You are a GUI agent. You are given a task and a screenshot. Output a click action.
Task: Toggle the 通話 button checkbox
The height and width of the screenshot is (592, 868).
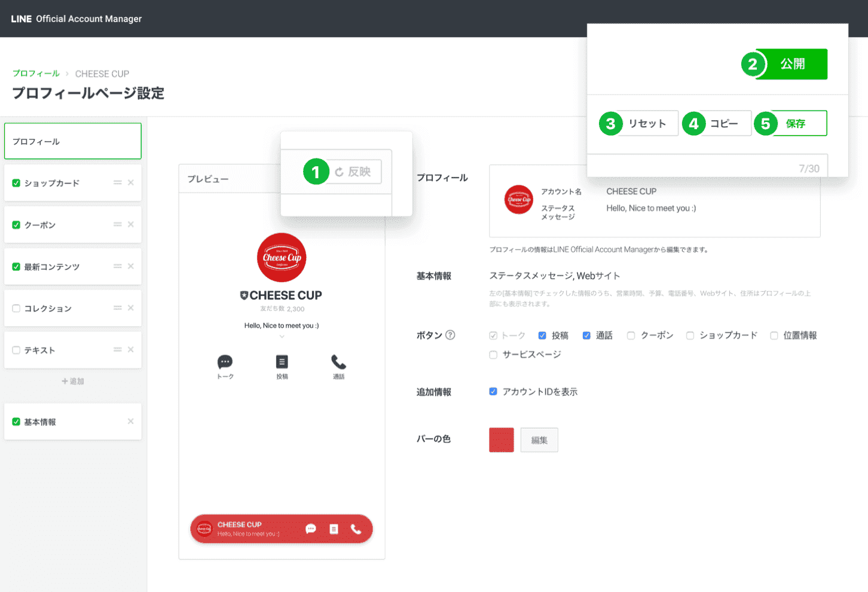tap(586, 335)
